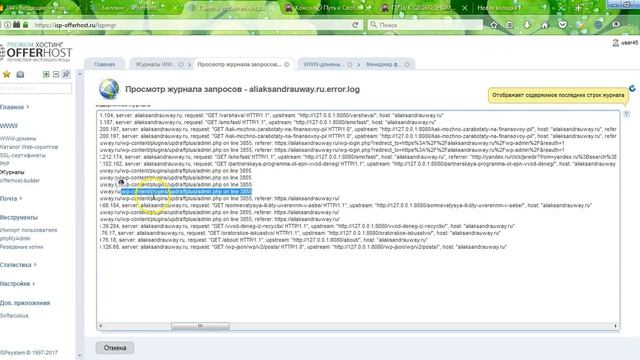Image resolution: width=640 pixels, height=360 pixels.
Task: Click the help question mark icon beside the log
Action: (x=627, y=114)
